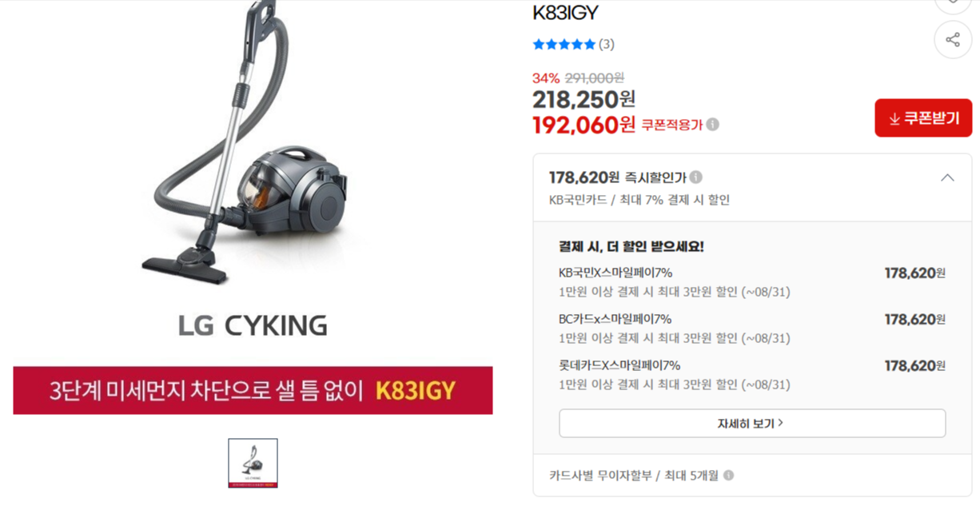Select the 롯데카드X스마일페이7% discount row

[752, 375]
